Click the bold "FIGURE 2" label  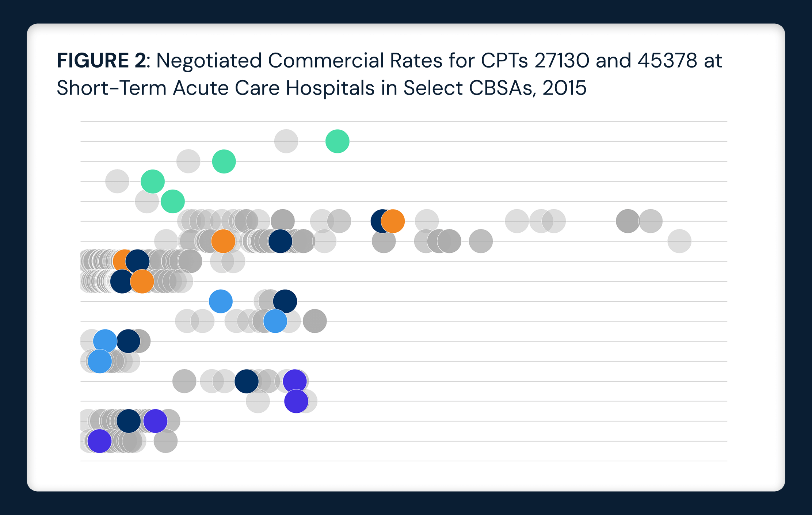tap(101, 61)
